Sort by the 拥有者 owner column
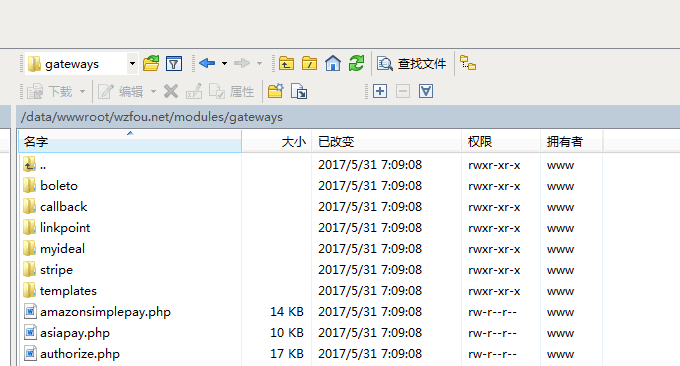The image size is (680, 366). (x=572, y=142)
